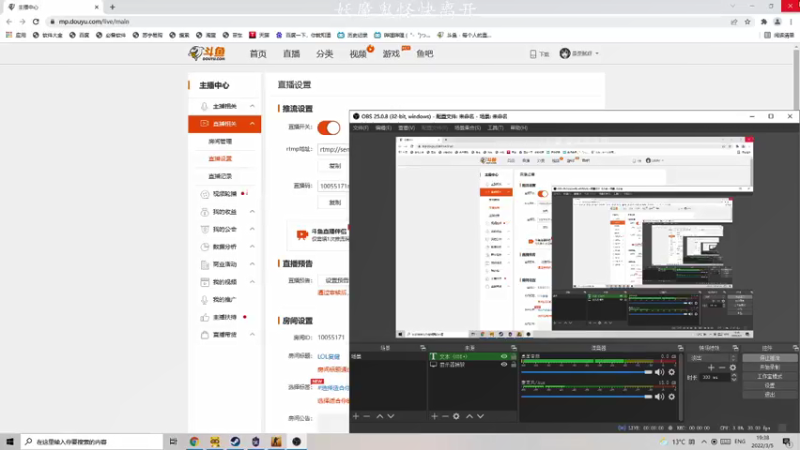This screenshot has width=800, height=450.
Task: Adjust the 桌面音频 volume slider
Action: click(x=587, y=372)
